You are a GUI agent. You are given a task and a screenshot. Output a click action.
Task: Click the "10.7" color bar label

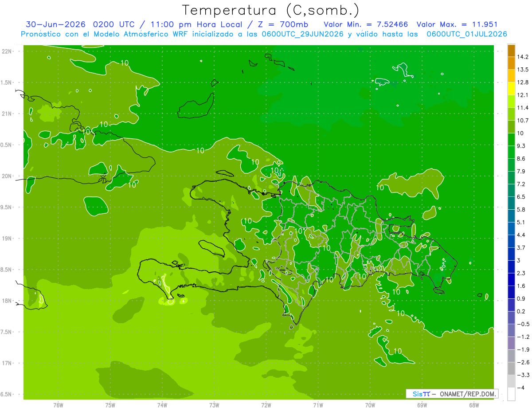tap(524, 121)
